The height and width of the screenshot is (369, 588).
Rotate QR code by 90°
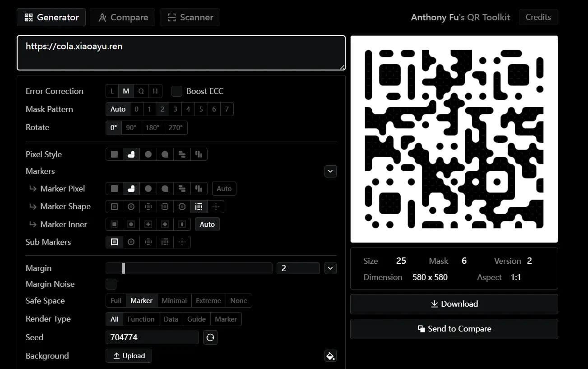(131, 127)
